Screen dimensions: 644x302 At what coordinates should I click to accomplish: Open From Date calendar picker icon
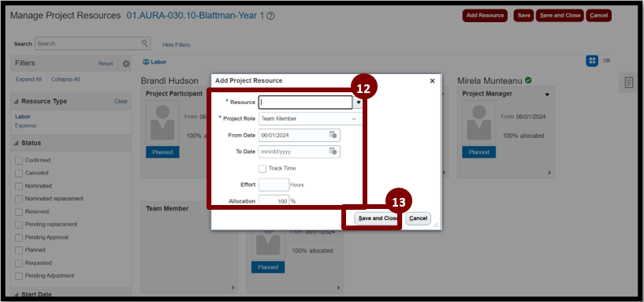pyautogui.click(x=333, y=135)
